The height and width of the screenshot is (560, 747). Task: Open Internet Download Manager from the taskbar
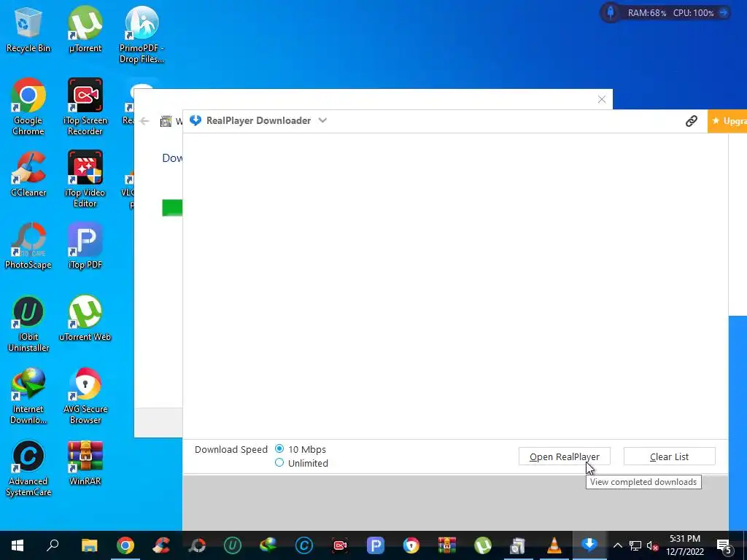[x=268, y=545]
